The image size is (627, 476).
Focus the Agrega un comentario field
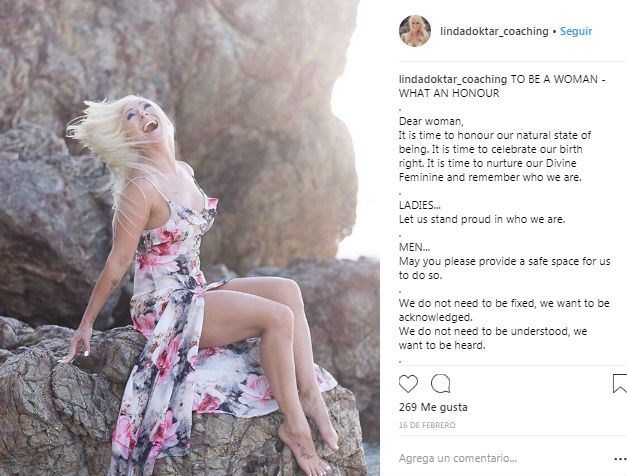[500, 460]
